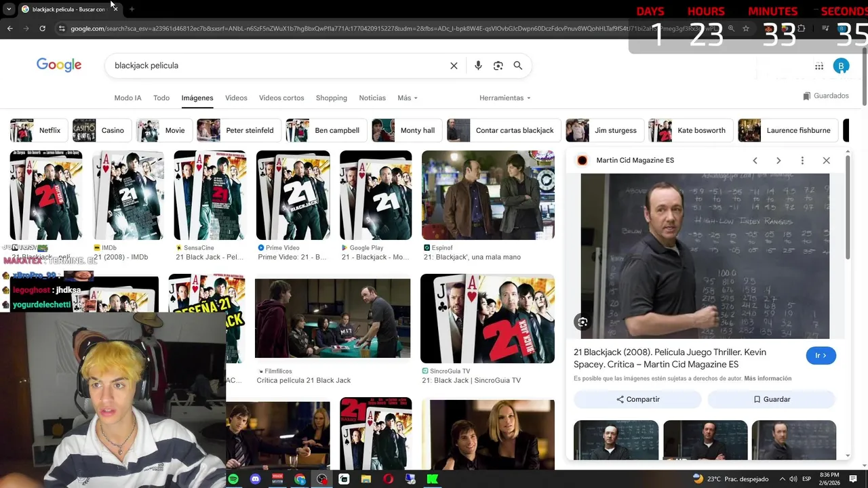The height and width of the screenshot is (488, 868).
Task: Open the weather widget in taskbar
Action: (731, 479)
